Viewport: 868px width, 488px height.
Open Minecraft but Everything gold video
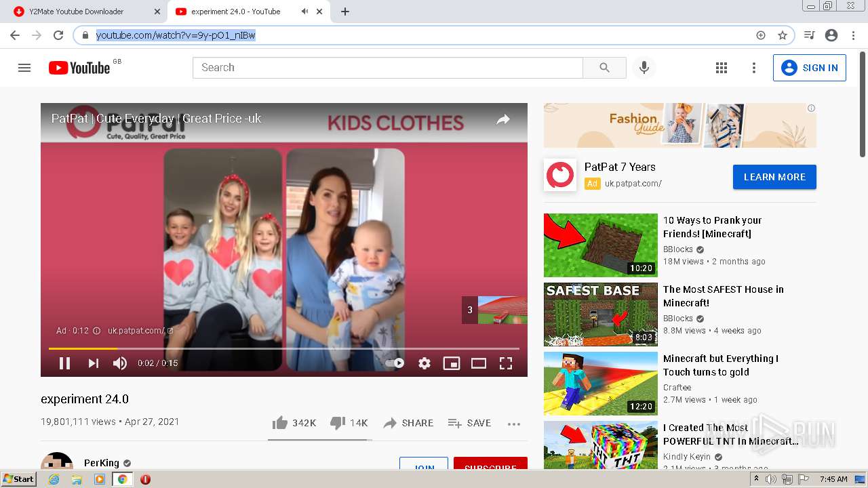tap(721, 365)
